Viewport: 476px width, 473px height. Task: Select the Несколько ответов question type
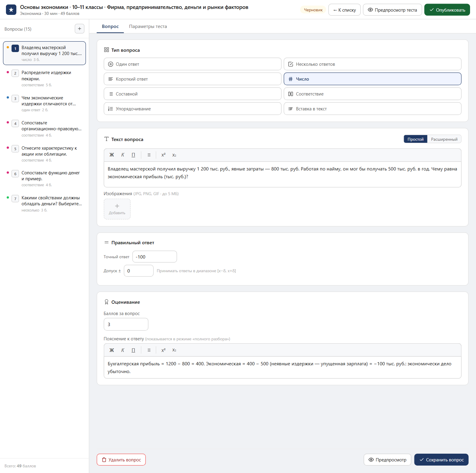pyautogui.click(x=372, y=64)
